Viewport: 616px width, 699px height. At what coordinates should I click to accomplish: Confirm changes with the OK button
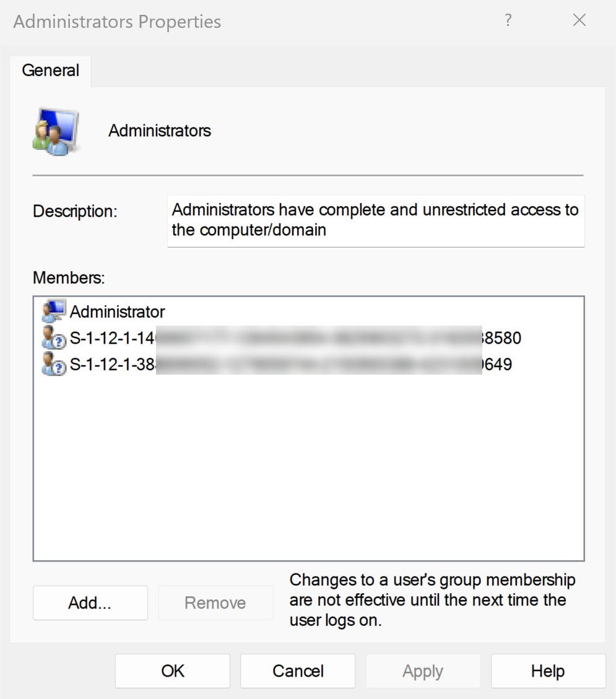(x=173, y=671)
